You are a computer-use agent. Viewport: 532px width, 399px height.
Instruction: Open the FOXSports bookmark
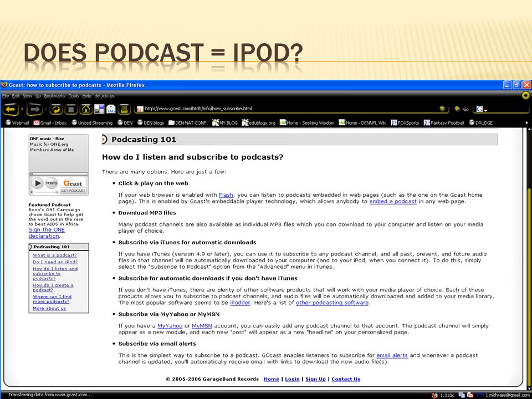405,123
